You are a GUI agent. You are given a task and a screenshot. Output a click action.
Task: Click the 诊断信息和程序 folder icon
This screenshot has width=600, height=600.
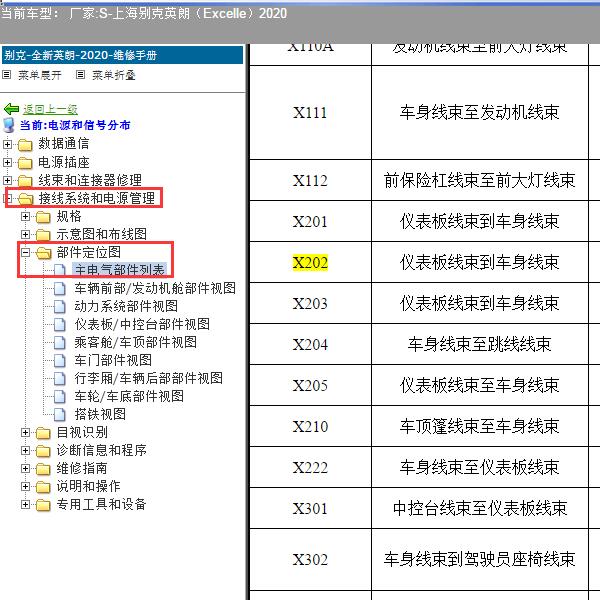(43, 451)
